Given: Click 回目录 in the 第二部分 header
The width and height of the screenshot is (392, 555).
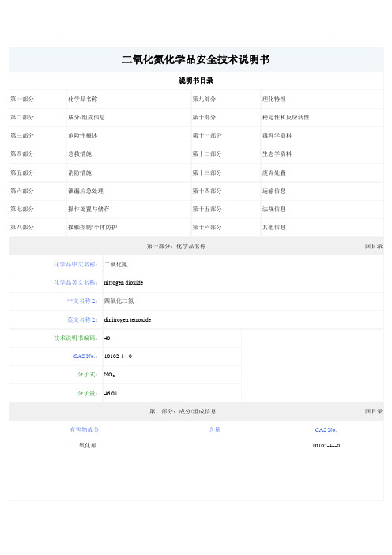Looking at the screenshot, I should tap(374, 411).
